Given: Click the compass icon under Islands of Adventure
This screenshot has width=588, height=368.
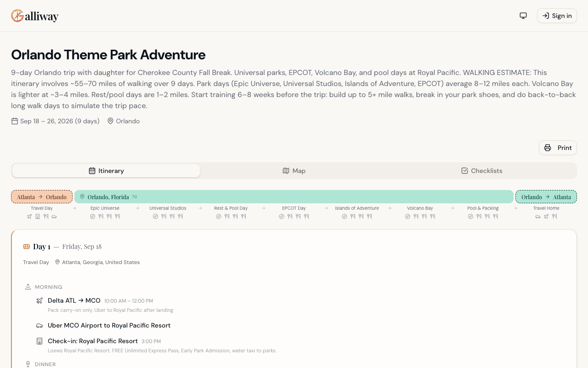Looking at the screenshot, I should click(x=345, y=216).
